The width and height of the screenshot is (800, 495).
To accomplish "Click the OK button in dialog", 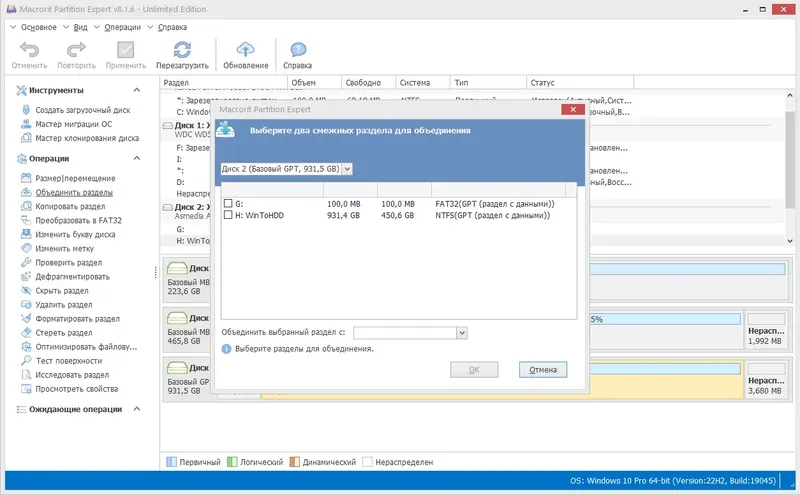I will pos(474,369).
